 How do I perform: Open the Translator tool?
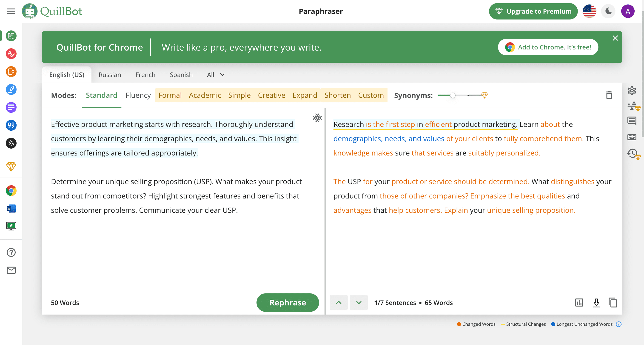[11, 143]
